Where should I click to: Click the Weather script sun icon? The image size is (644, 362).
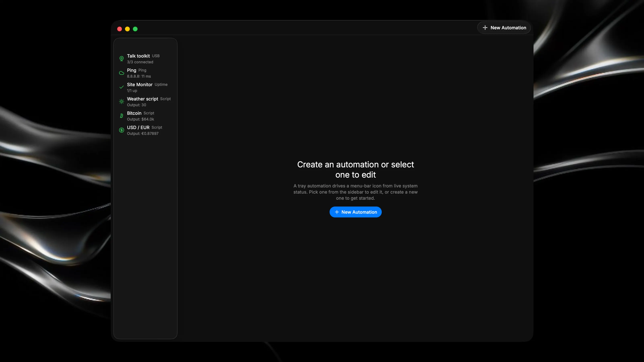coord(122,101)
